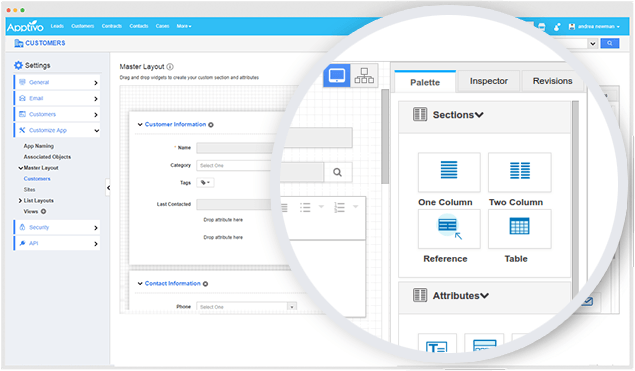Image resolution: width=635 pixels, height=371 pixels.
Task: Select Customers under Master Layout
Action: 37,179
